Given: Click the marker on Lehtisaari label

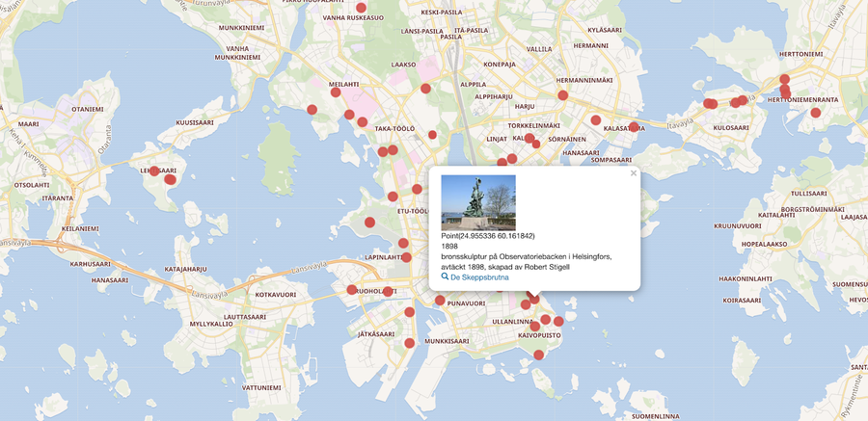Looking at the screenshot, I should (154, 171).
